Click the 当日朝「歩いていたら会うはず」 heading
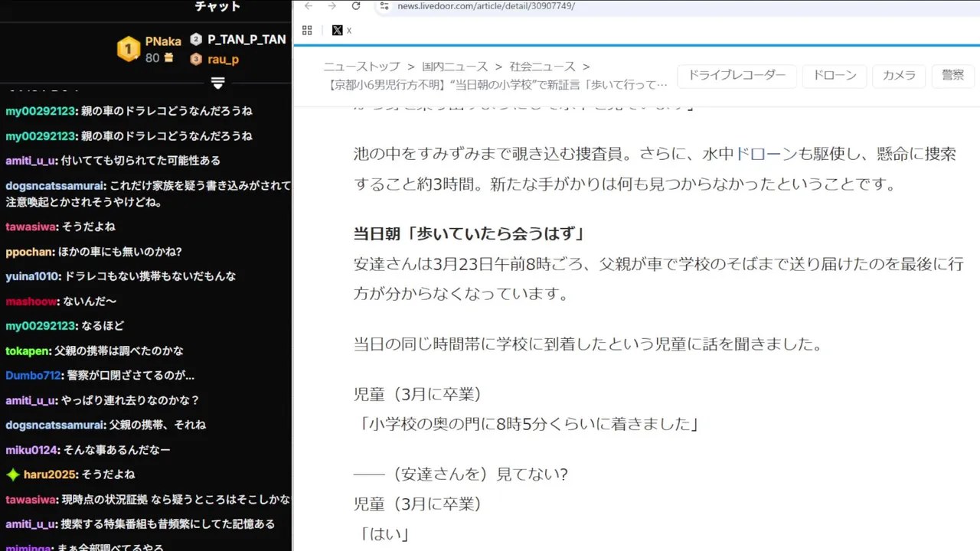The height and width of the screenshot is (551, 980). click(x=469, y=234)
